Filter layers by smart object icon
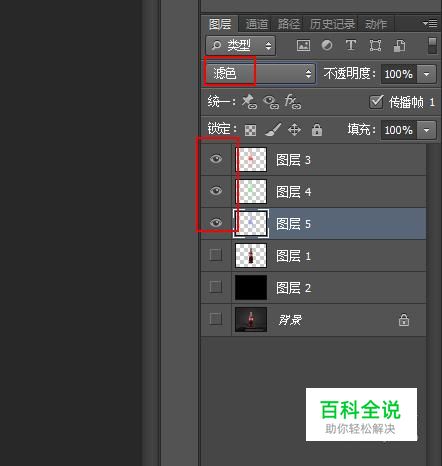The image size is (442, 466). point(399,46)
